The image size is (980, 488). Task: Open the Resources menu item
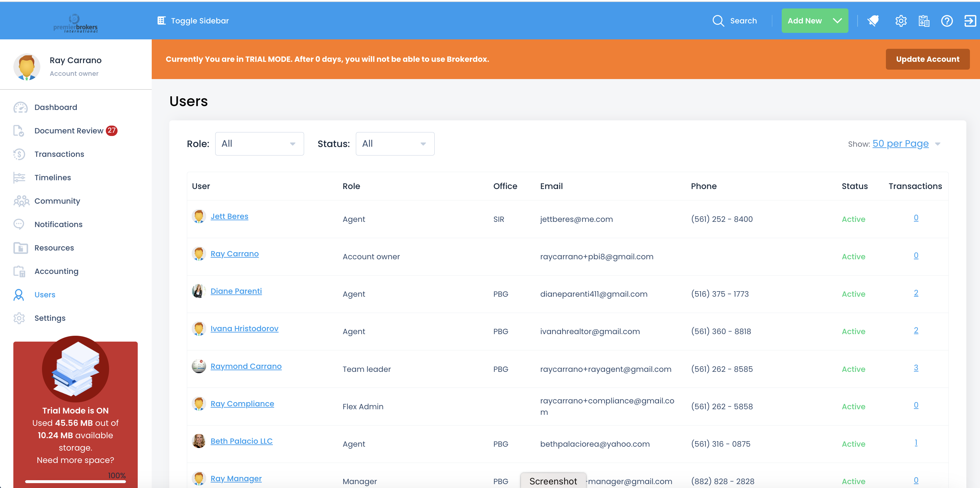click(54, 248)
